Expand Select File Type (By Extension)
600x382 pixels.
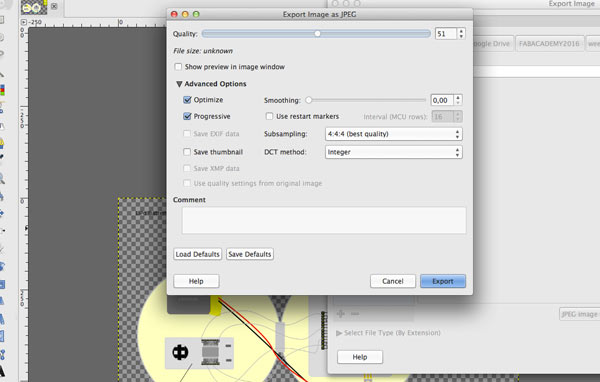tap(339, 333)
